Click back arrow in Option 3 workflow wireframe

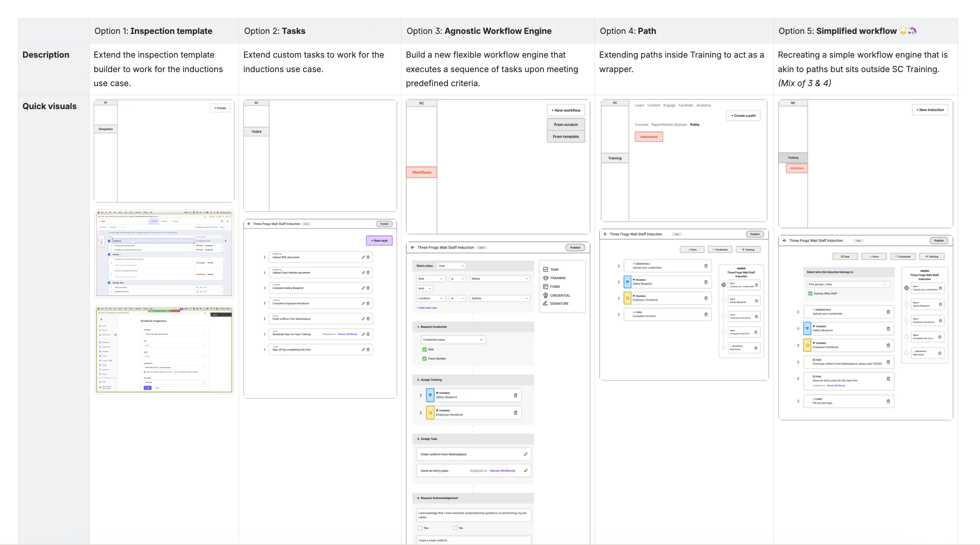(x=413, y=248)
